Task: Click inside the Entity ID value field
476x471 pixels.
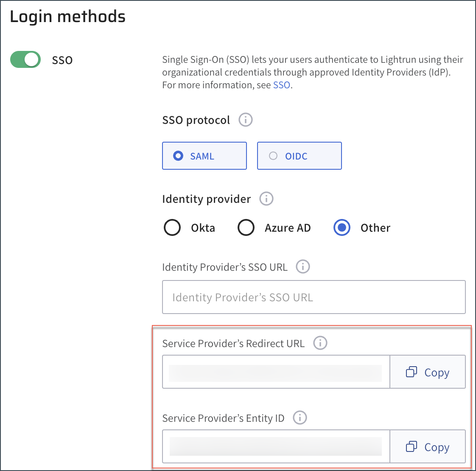Action: (276, 447)
